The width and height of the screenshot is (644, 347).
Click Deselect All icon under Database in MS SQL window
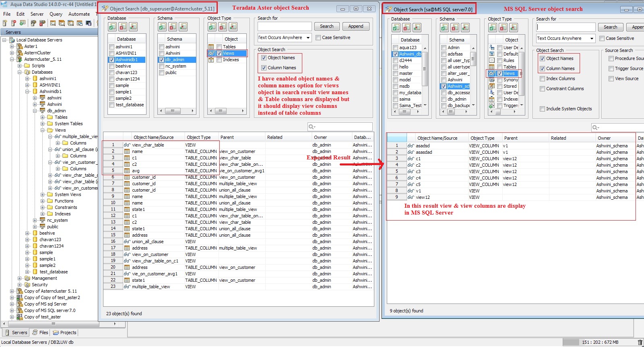[x=407, y=27]
